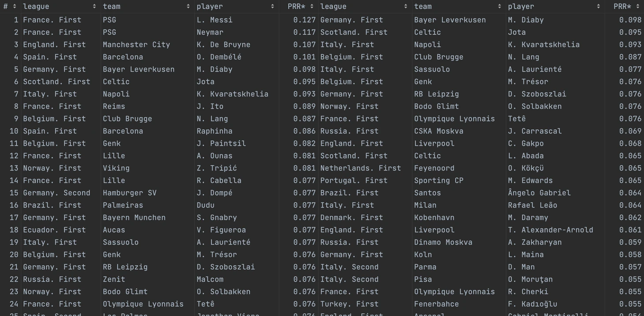Click the 'K. De Bruyne' cell

223,45
